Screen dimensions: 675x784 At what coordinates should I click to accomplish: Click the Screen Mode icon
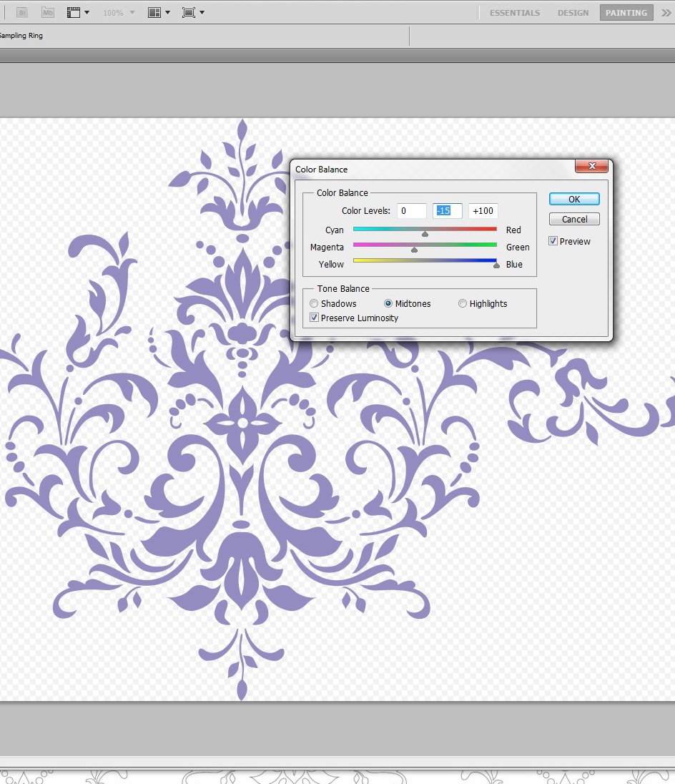189,12
